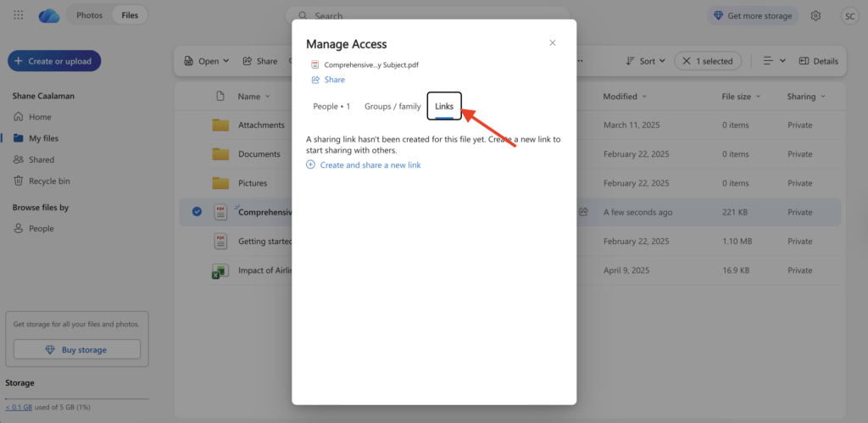Viewport: 868px width, 423px height.
Task: Switch to the Photos view
Action: [x=90, y=15]
